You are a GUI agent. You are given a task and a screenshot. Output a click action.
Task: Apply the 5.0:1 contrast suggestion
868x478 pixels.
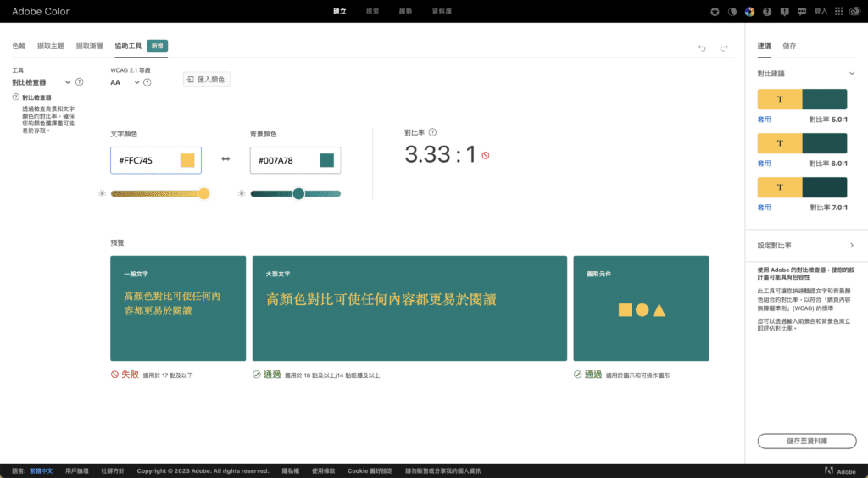click(x=764, y=119)
